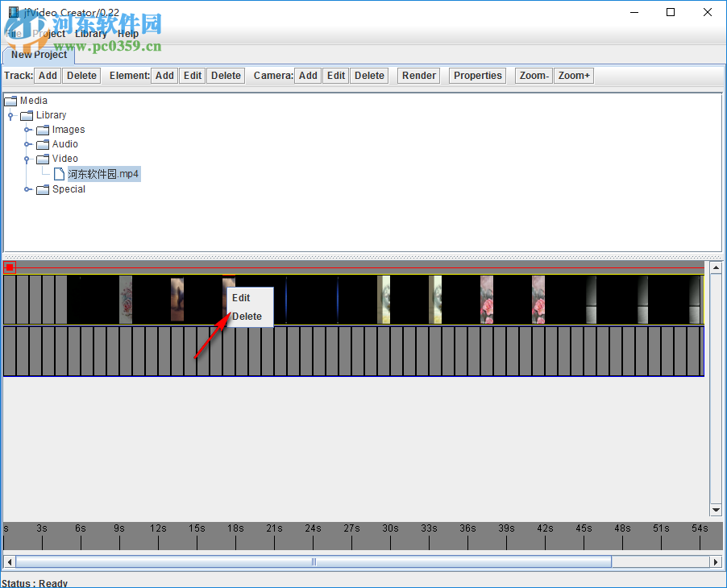Select the Video folder icon
This screenshot has height=588, width=727.
tap(42, 159)
